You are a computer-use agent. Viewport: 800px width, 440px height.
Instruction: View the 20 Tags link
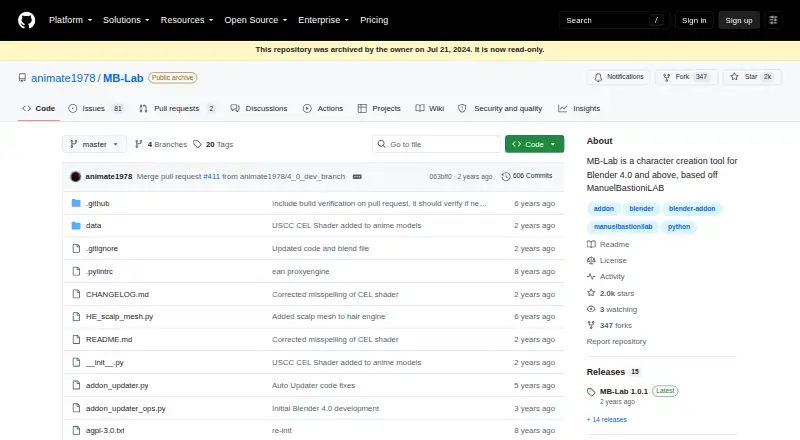tap(213, 144)
